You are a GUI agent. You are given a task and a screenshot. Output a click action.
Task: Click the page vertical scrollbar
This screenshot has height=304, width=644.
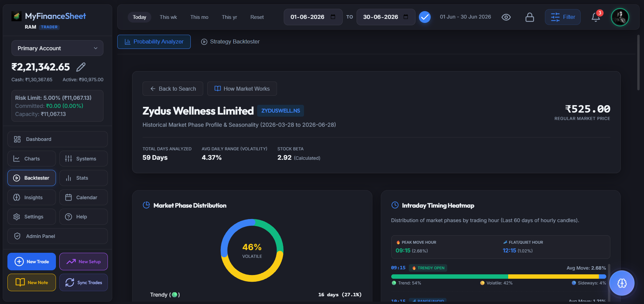point(638,62)
